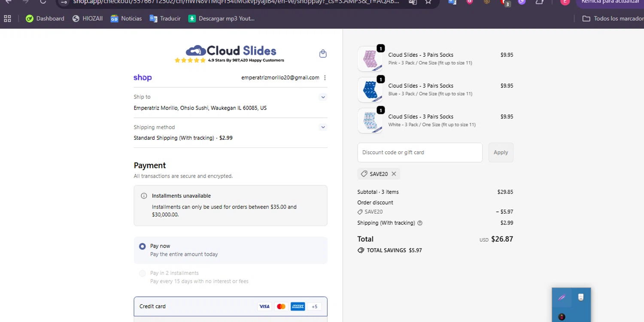
Task: Click the subtotal value $29.85
Action: [x=505, y=192]
